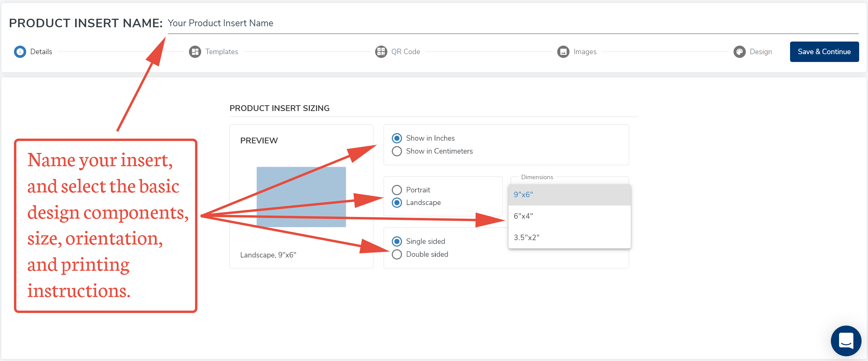
Task: Click the blue landscape preview rectangle
Action: tap(301, 177)
